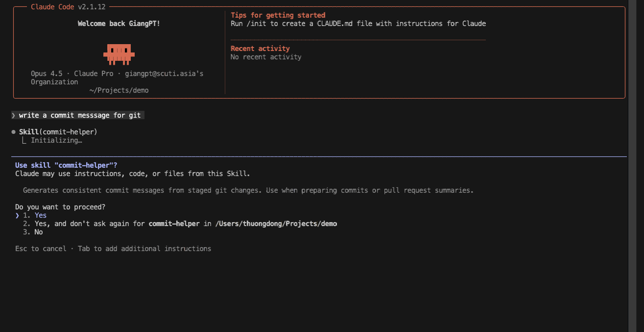Click the "Run /init" tip text

point(358,24)
